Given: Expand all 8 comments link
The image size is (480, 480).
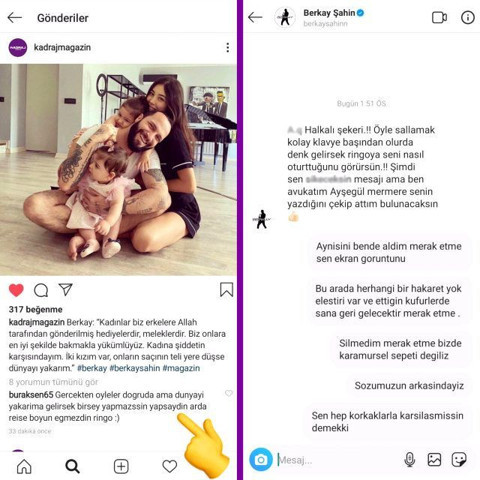Looking at the screenshot, I should coord(53,382).
